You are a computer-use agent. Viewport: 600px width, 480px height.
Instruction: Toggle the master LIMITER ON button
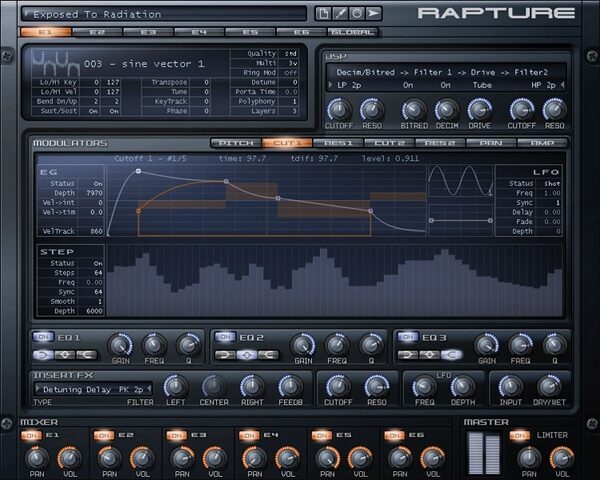pyautogui.click(x=520, y=436)
